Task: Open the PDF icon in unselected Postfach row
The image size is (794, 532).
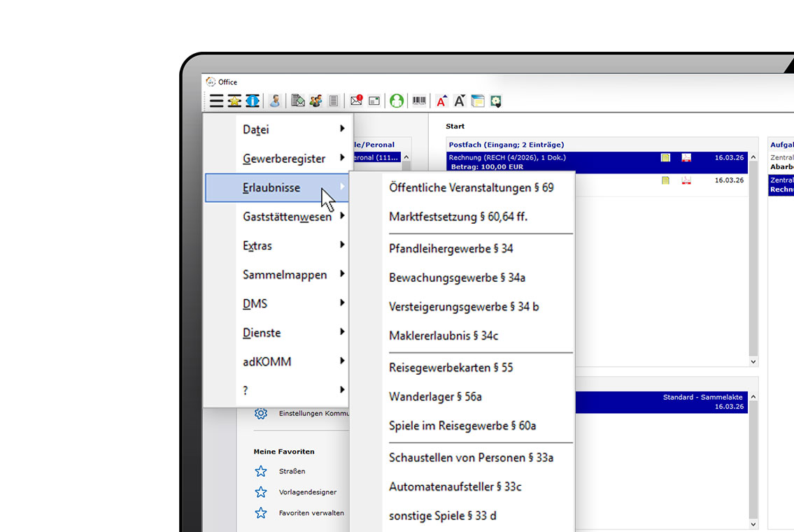Action: [686, 180]
